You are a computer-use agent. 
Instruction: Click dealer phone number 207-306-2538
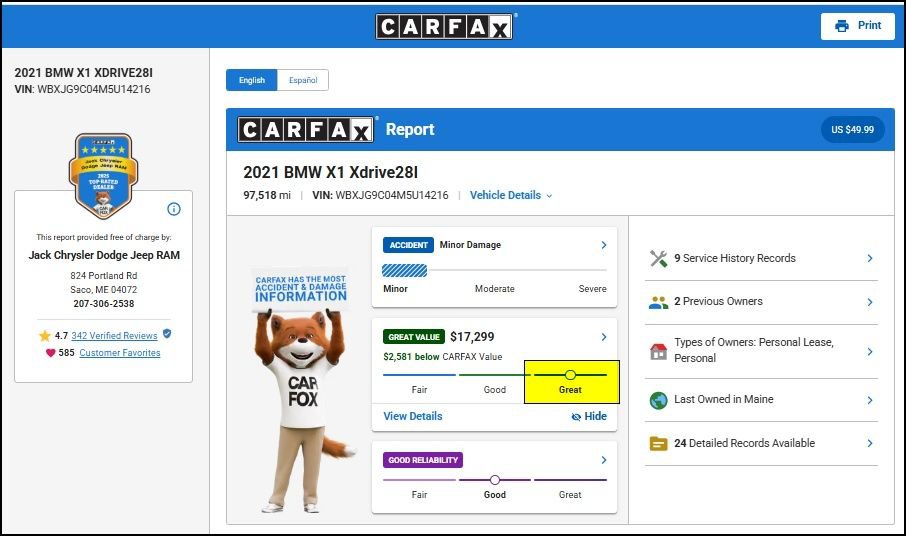[x=103, y=304]
